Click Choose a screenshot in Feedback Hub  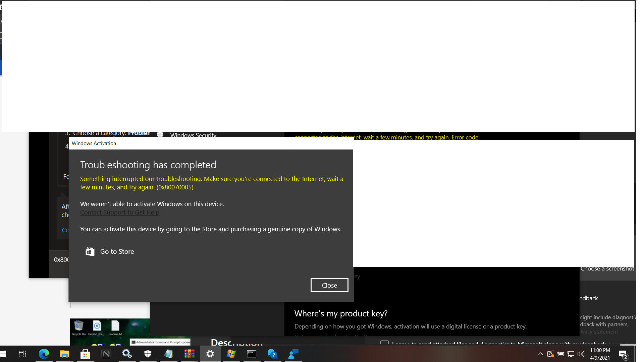point(607,269)
